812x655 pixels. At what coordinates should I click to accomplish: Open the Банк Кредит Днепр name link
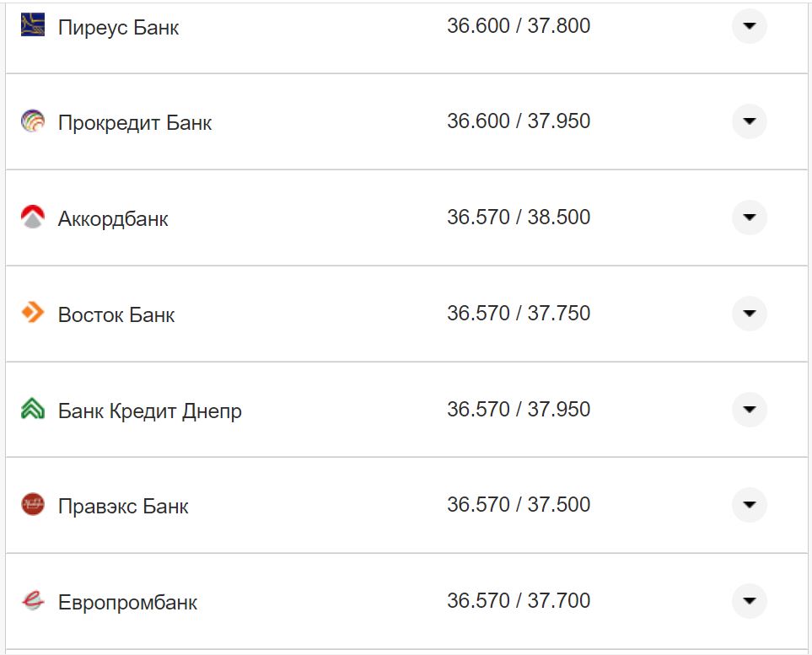click(x=149, y=411)
